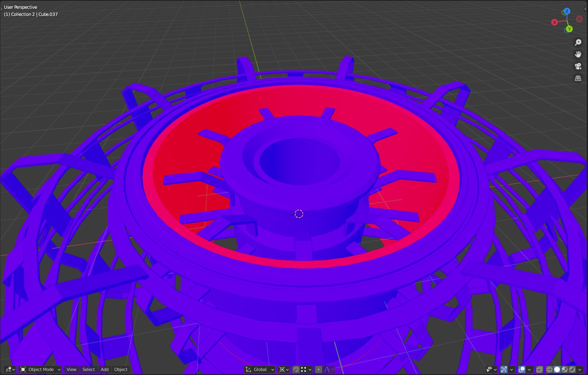Image resolution: width=588 pixels, height=375 pixels.
Task: Toggle viewport overlays display
Action: coord(522,369)
